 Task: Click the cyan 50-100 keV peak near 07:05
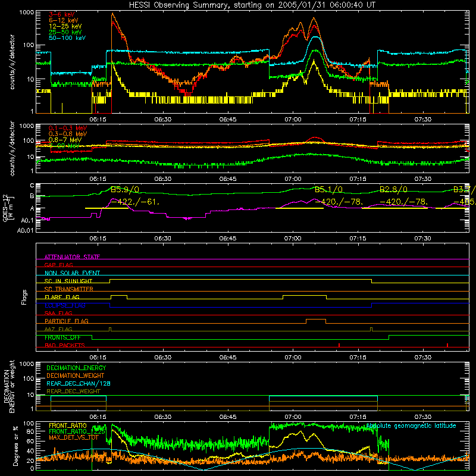tap(316, 37)
